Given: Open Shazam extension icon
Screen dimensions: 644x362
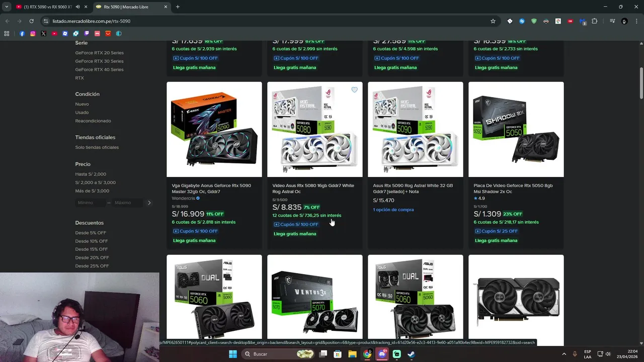Looking at the screenshot, I should (522, 21).
